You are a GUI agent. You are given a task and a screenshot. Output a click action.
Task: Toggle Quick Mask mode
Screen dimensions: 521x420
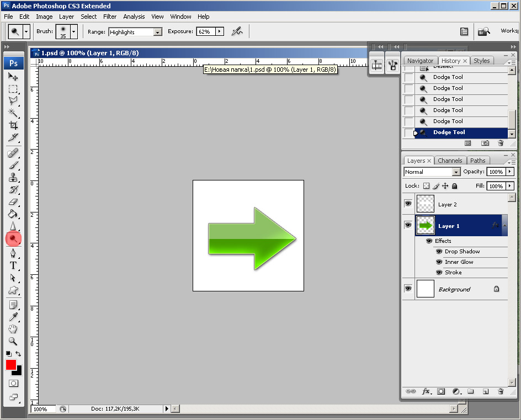point(13,384)
